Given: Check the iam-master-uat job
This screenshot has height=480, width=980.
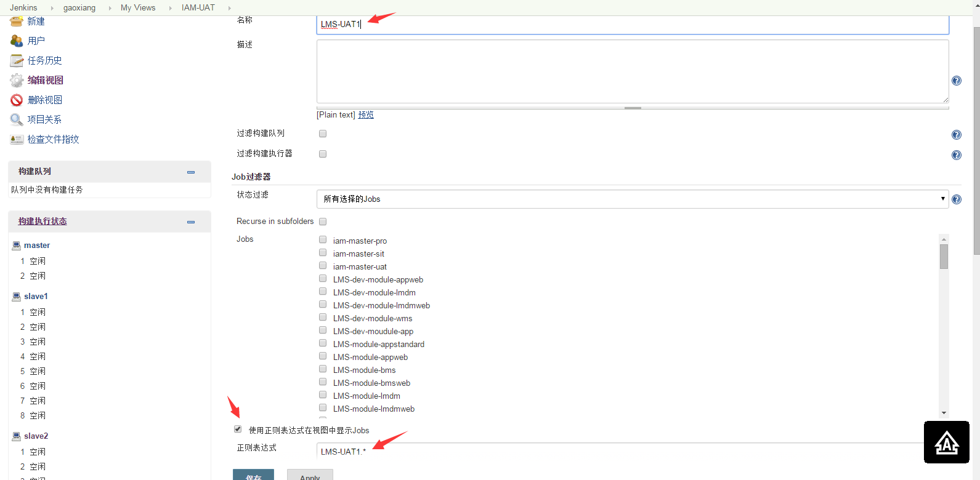Looking at the screenshot, I should (323, 265).
